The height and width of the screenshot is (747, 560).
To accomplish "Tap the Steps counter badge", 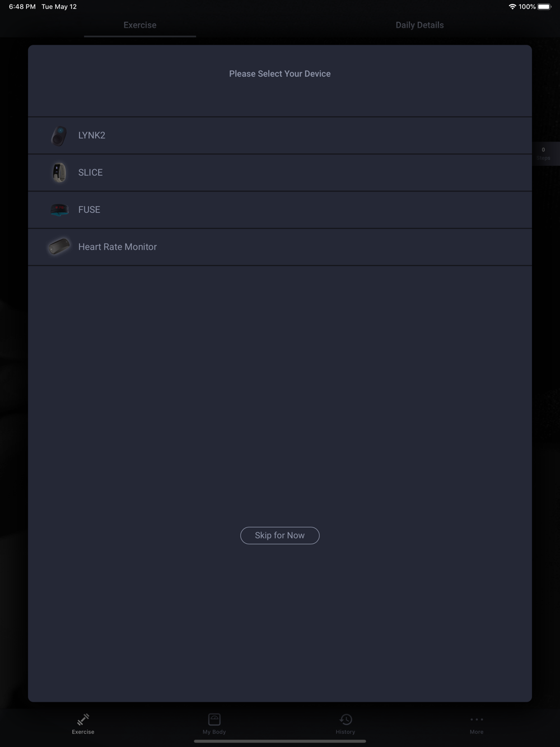I will point(543,153).
